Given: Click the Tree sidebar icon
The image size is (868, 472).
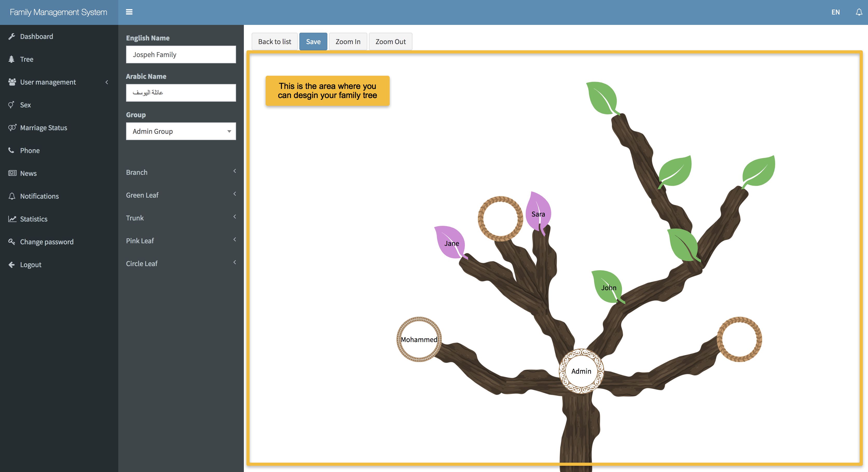Looking at the screenshot, I should [11, 59].
